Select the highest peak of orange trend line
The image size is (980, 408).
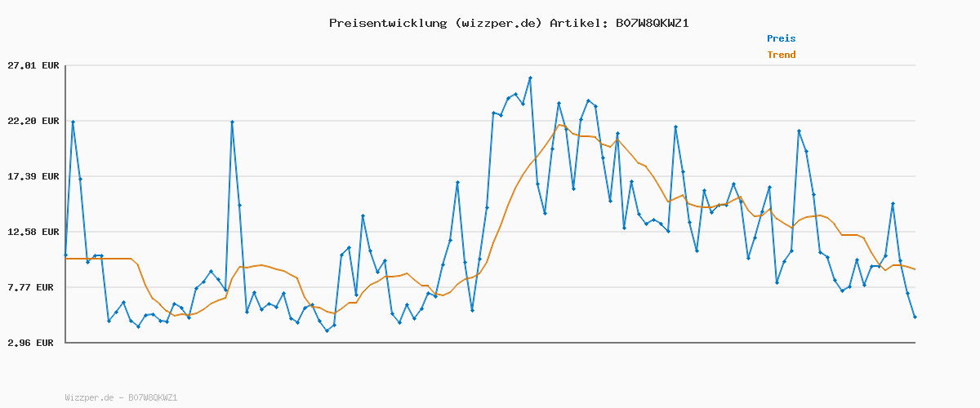tap(559, 125)
